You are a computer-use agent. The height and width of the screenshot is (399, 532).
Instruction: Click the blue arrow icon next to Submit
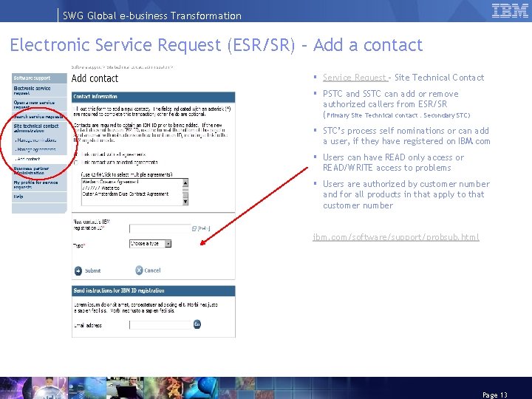78,270
